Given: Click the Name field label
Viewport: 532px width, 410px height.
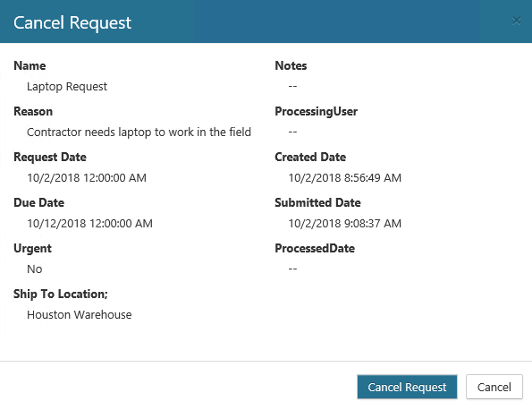Looking at the screenshot, I should point(30,65).
